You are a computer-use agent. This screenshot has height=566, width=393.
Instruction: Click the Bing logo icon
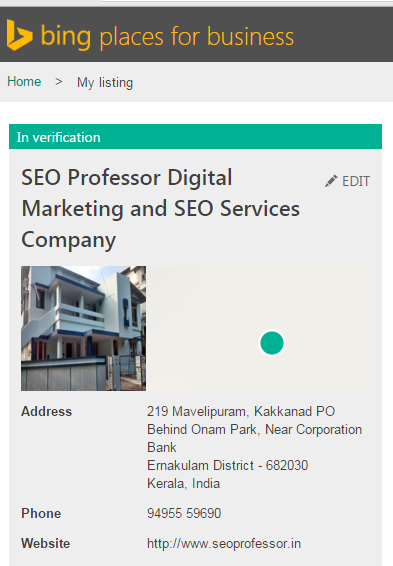[x=19, y=35]
